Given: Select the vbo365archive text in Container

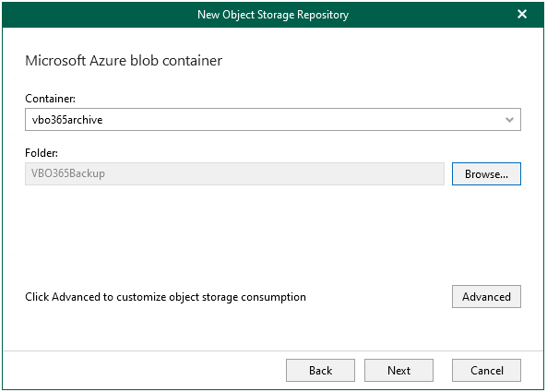Looking at the screenshot, I should 67,120.
